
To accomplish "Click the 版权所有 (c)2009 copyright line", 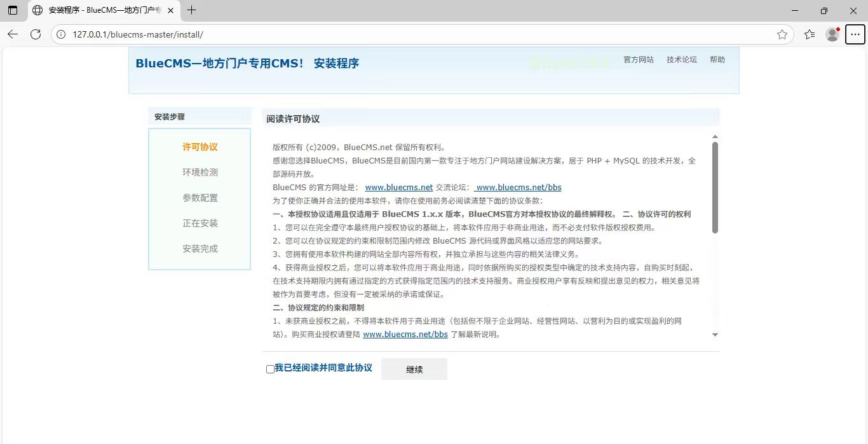I will coord(359,147).
